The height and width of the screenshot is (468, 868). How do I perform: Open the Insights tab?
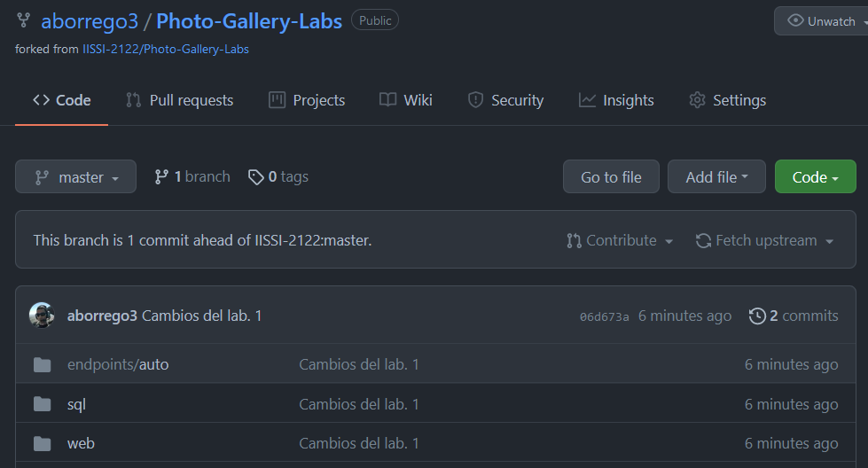(x=616, y=100)
